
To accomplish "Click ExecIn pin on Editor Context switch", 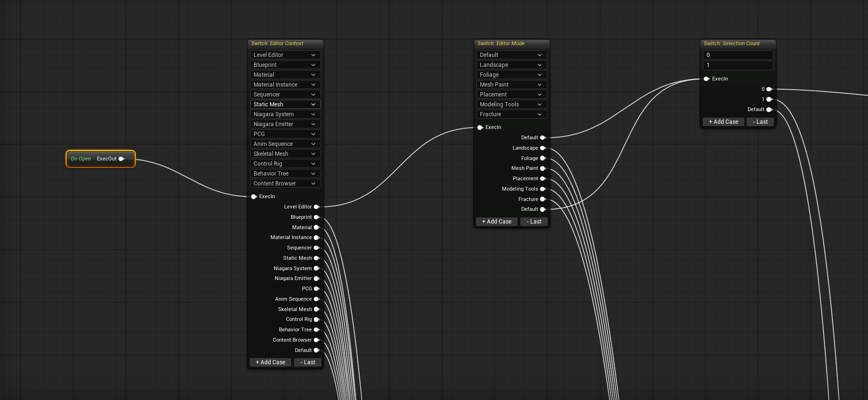I will (254, 197).
